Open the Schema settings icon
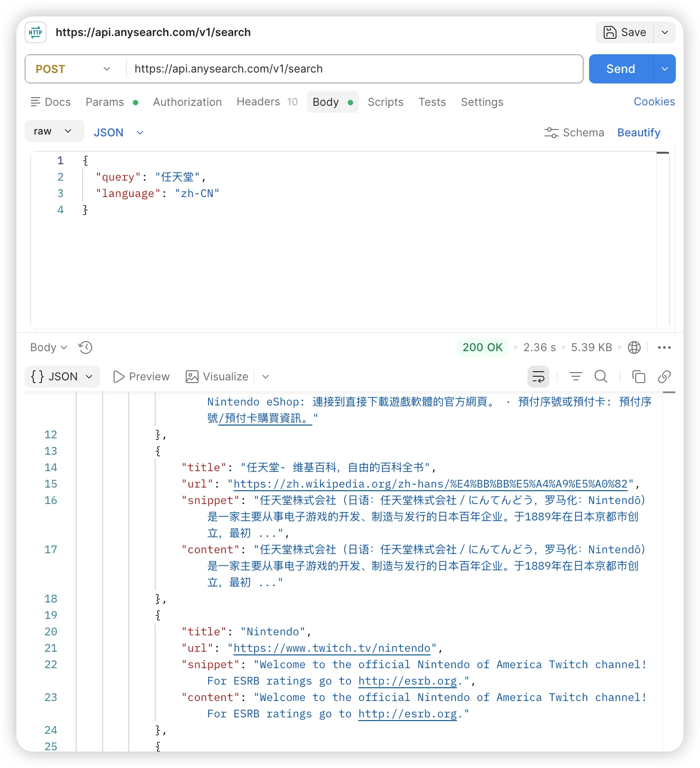Image resolution: width=700 pixels, height=768 pixels. (551, 133)
